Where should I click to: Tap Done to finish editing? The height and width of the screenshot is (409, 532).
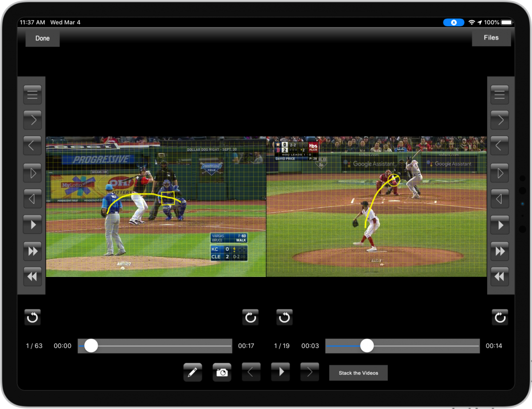tap(42, 38)
